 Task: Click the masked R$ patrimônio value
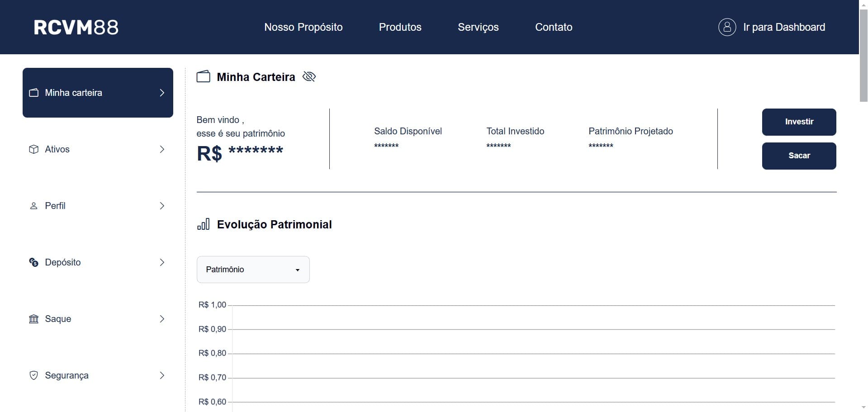pos(240,153)
